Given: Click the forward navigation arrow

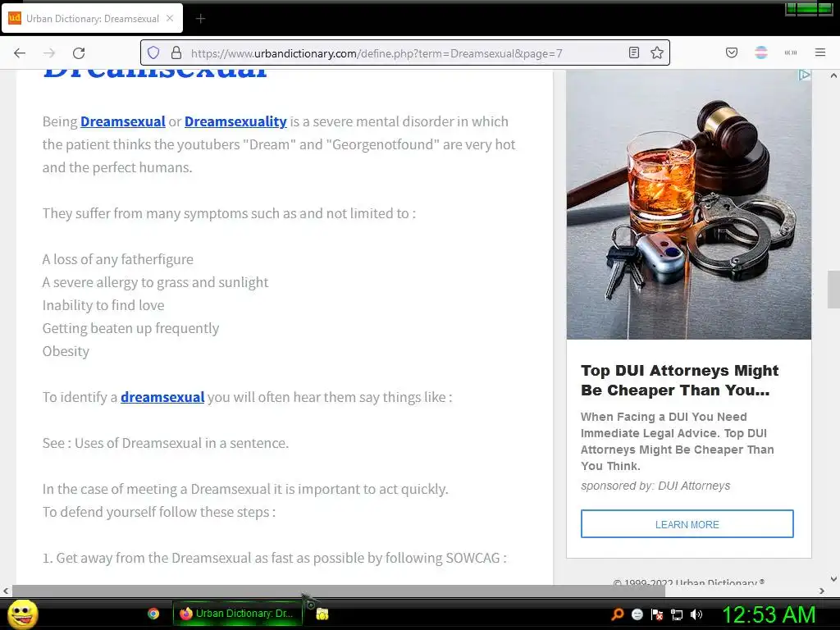Looking at the screenshot, I should (x=49, y=53).
